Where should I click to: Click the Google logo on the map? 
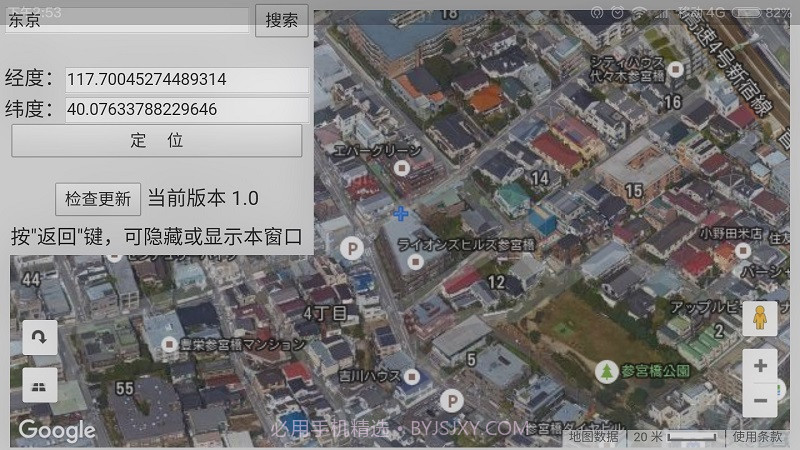pos(57,431)
